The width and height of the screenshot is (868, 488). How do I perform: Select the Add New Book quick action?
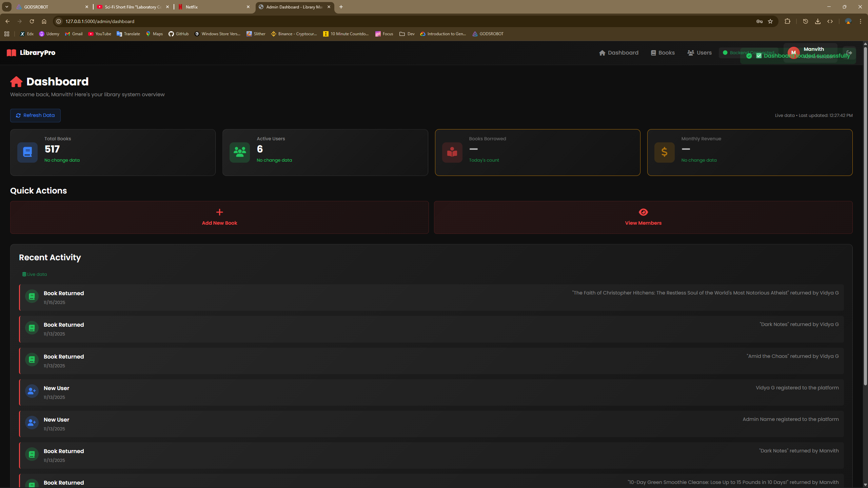tap(219, 217)
